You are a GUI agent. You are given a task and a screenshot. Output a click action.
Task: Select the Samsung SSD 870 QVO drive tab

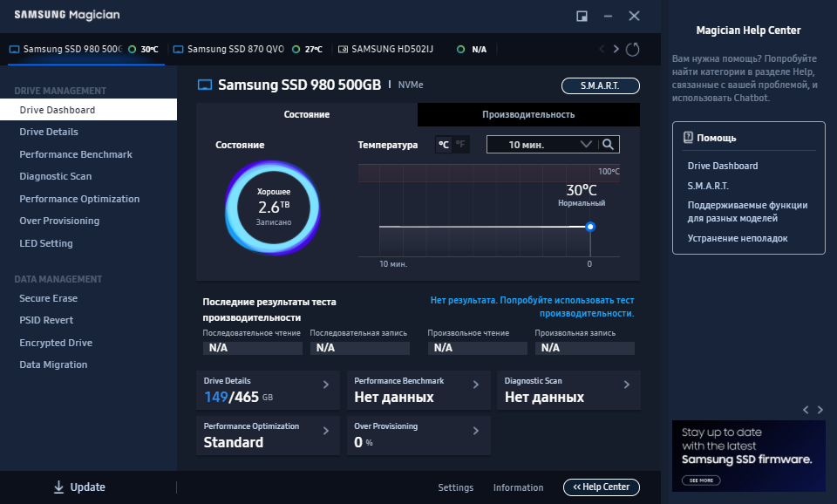tap(248, 49)
